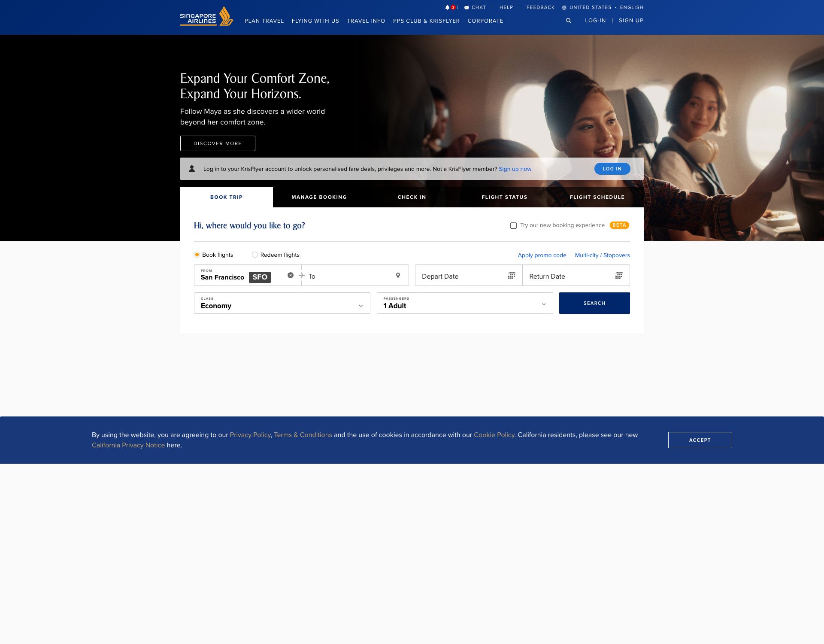824x644 pixels.
Task: Open the Return Date calendar icon
Action: tap(618, 276)
